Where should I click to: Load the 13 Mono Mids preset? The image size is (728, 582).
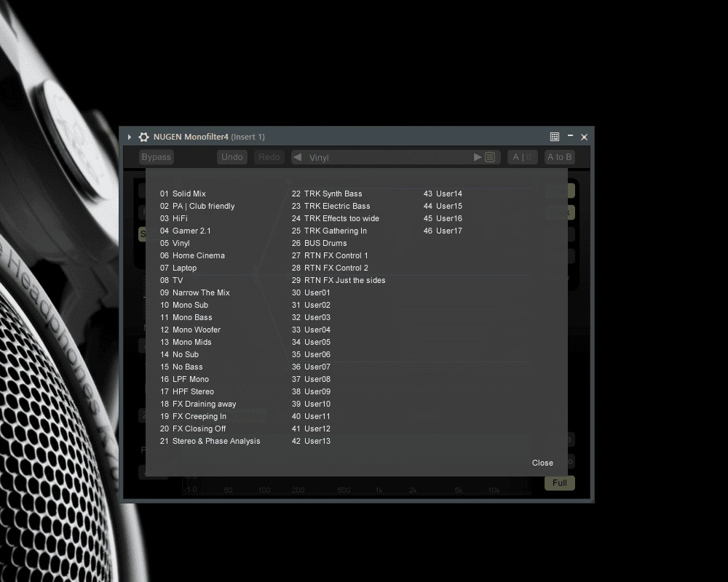tap(186, 342)
